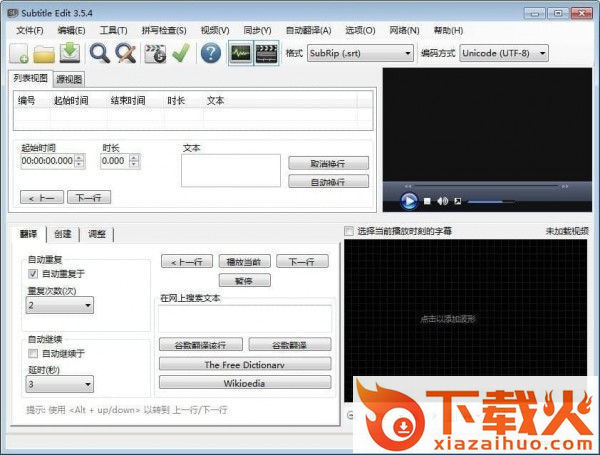Open a subtitle file via folder icon
The height and width of the screenshot is (455, 600).
click(44, 54)
